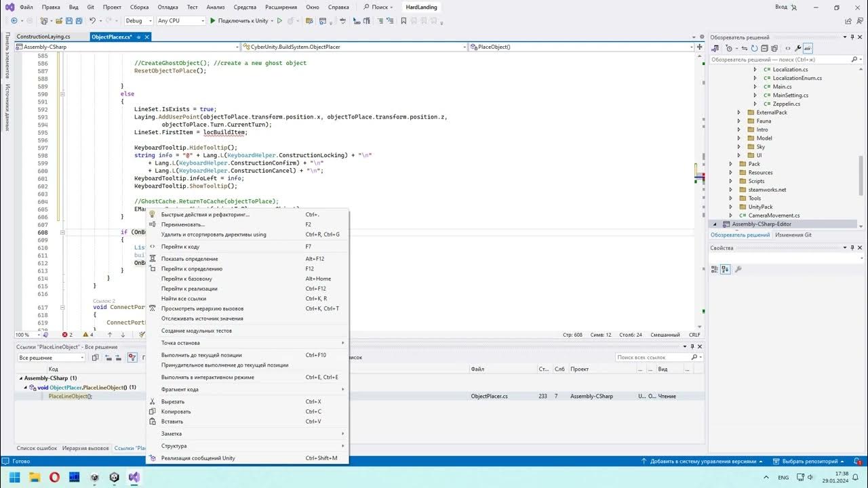This screenshot has height=488, width=868.
Task: Expand Scripts folder node
Action: click(x=730, y=181)
